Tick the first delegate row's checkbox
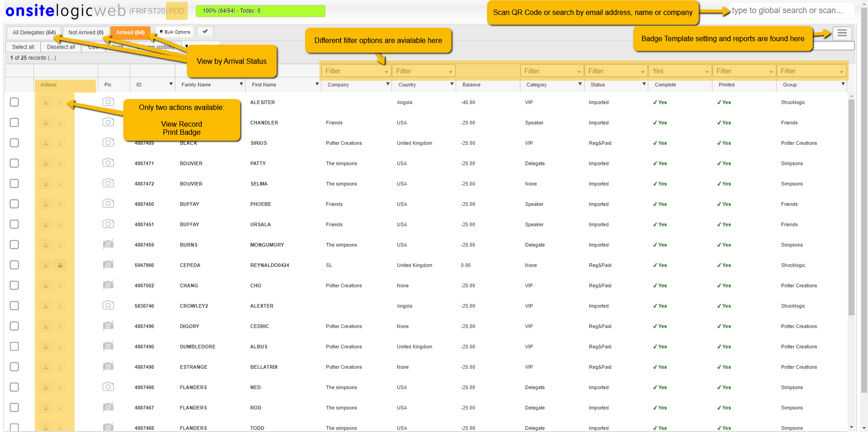This screenshot has width=868, height=432. coord(14,102)
